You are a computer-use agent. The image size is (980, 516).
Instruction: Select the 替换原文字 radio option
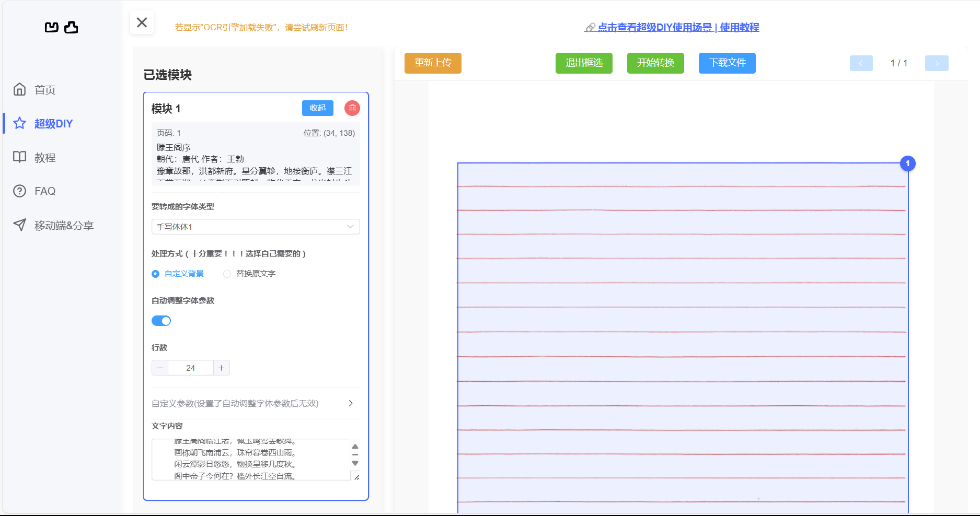pyautogui.click(x=227, y=274)
